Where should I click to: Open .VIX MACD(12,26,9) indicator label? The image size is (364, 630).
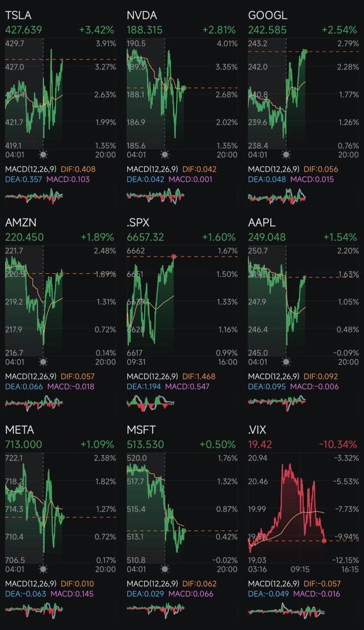[274, 584]
